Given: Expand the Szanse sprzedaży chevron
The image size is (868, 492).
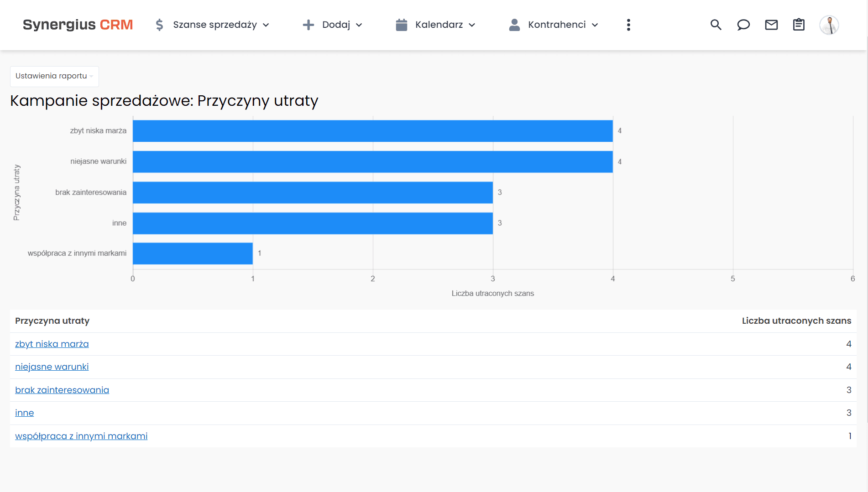Looking at the screenshot, I should (x=267, y=26).
